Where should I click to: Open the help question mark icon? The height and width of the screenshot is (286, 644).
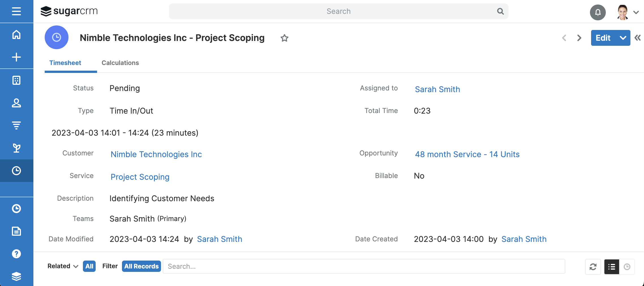(x=16, y=254)
